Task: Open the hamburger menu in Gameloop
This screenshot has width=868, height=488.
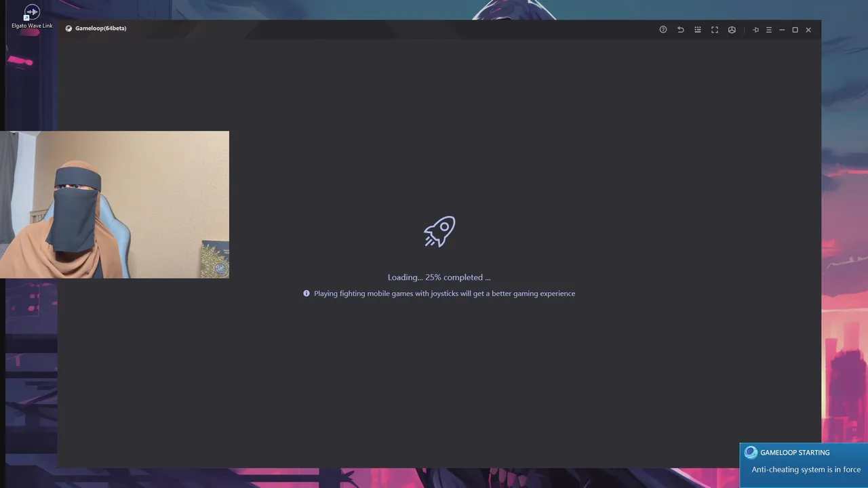Action: [x=769, y=30]
